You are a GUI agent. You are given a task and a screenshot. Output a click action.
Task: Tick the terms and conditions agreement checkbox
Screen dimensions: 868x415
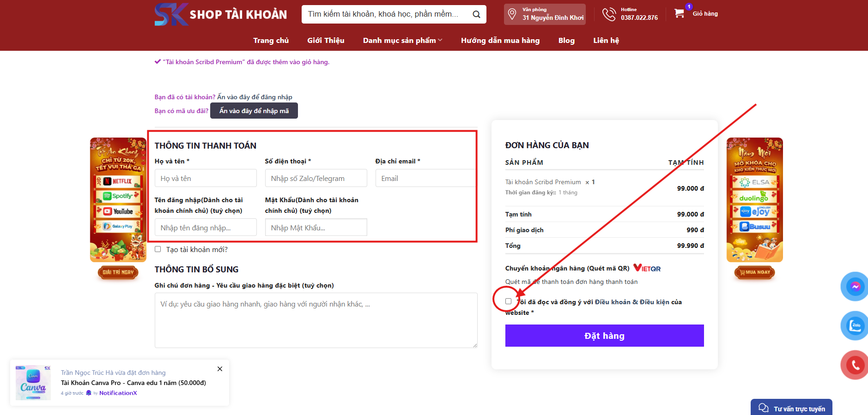click(508, 301)
